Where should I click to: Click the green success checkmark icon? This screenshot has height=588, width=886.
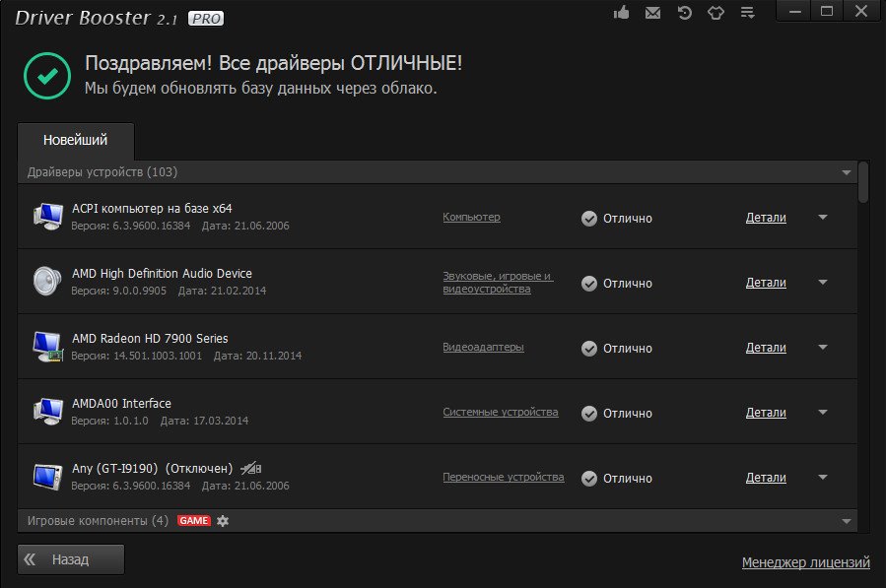pyautogui.click(x=47, y=76)
